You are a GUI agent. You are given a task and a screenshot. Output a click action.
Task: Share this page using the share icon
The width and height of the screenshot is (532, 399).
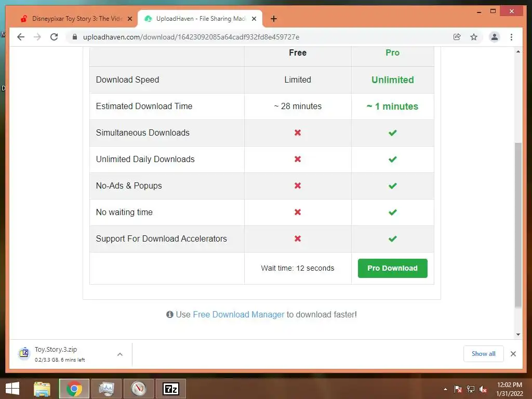coord(457,37)
